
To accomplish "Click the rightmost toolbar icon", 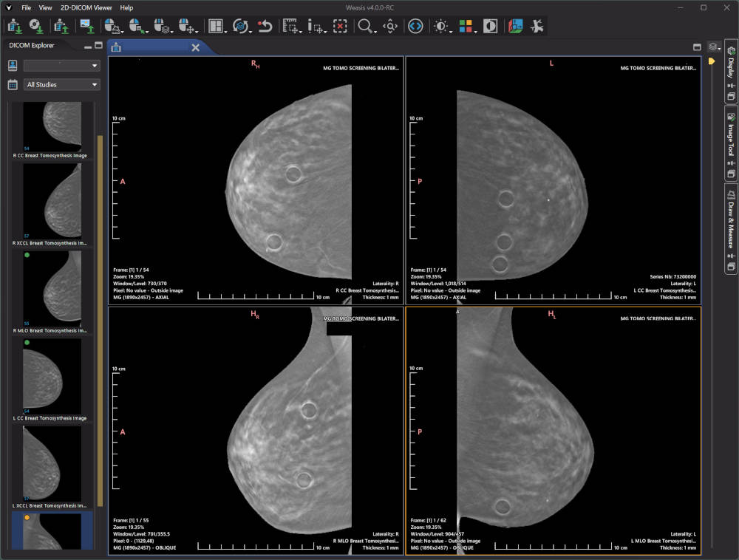I will coord(537,27).
